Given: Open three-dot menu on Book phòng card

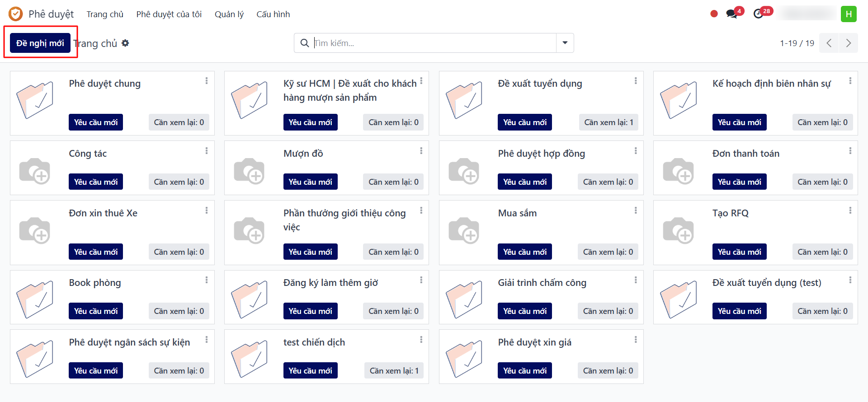Looking at the screenshot, I should click(x=206, y=280).
